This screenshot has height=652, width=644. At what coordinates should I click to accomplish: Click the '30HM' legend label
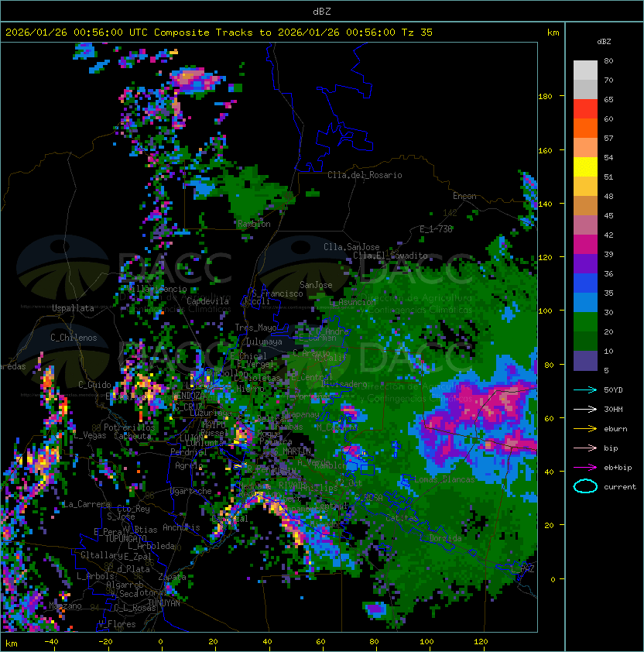[x=613, y=409]
